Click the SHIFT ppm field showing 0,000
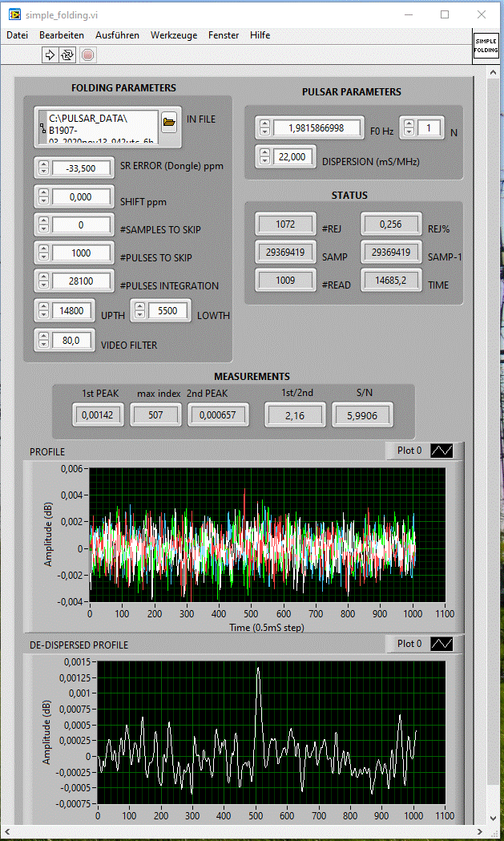 (82, 197)
